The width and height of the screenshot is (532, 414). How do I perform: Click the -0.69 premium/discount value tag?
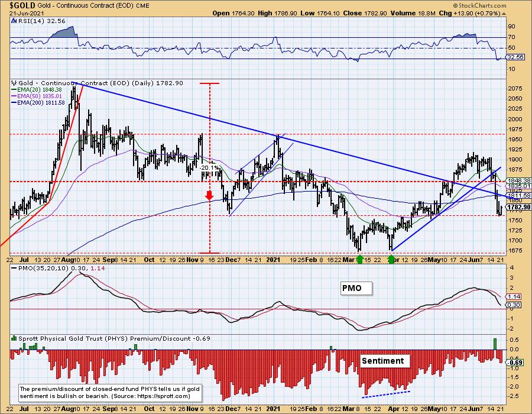point(515,363)
